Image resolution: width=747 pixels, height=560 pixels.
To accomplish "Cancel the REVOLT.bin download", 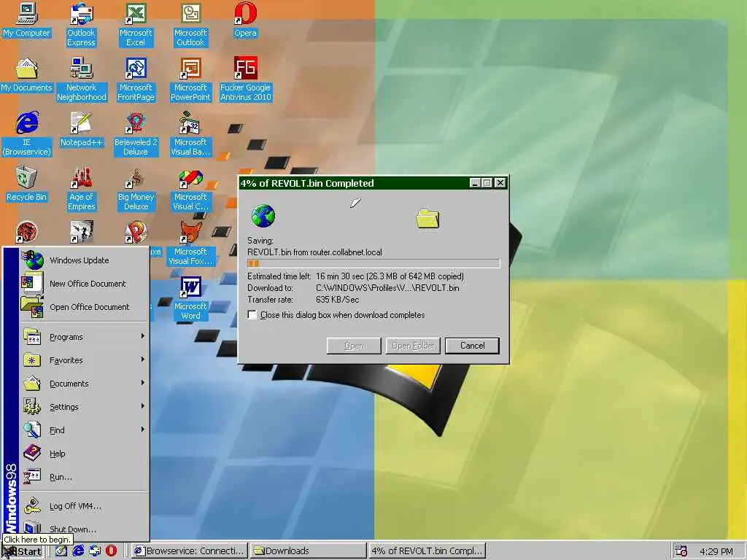I will (x=472, y=346).
